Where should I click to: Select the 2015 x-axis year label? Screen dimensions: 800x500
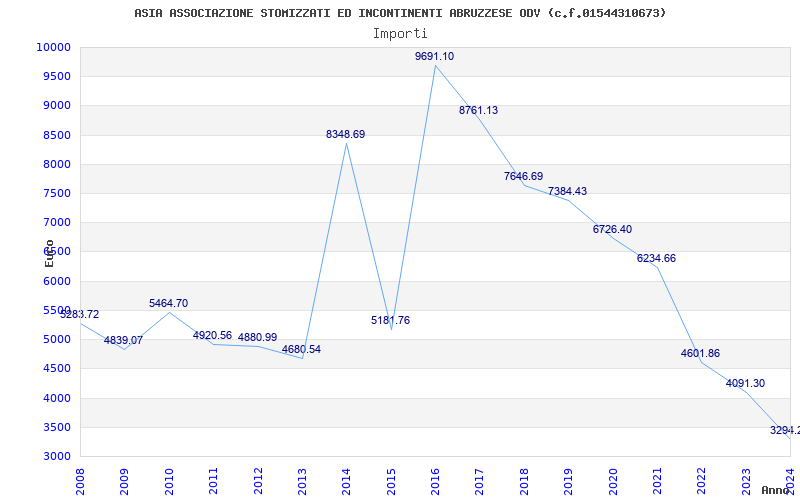coord(391,481)
